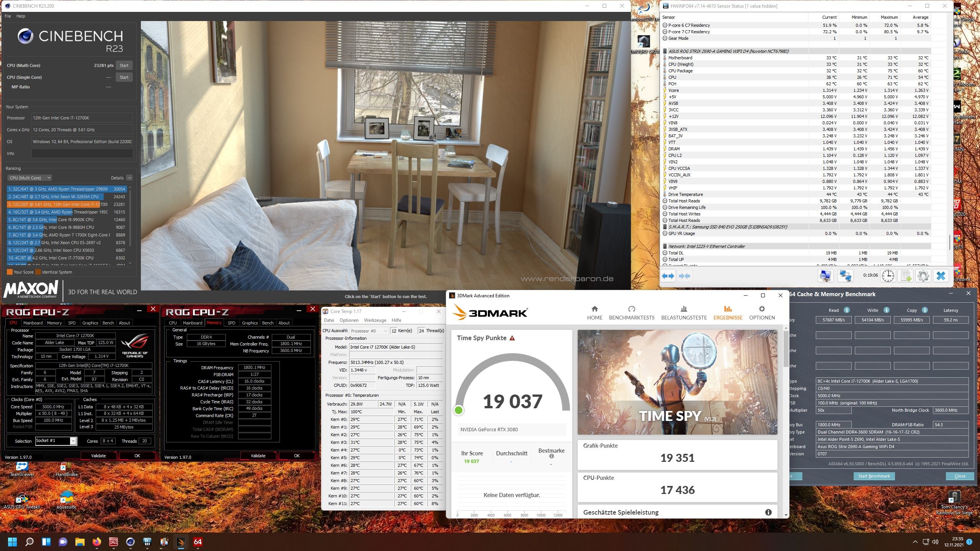Click Start Benchmark in AIDA64 window
The width and height of the screenshot is (980, 551).
pyautogui.click(x=874, y=476)
